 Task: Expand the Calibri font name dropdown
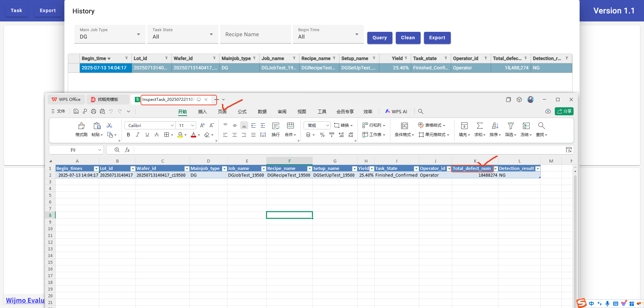[x=172, y=125]
